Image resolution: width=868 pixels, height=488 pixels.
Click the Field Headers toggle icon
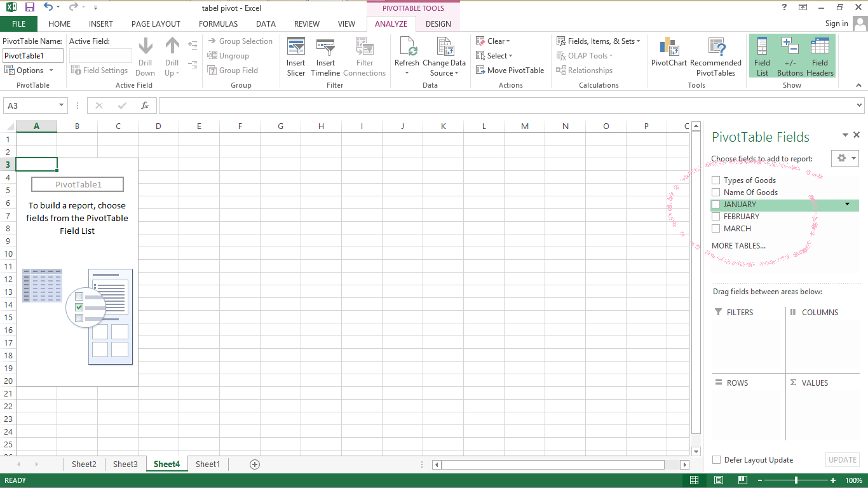[820, 55]
